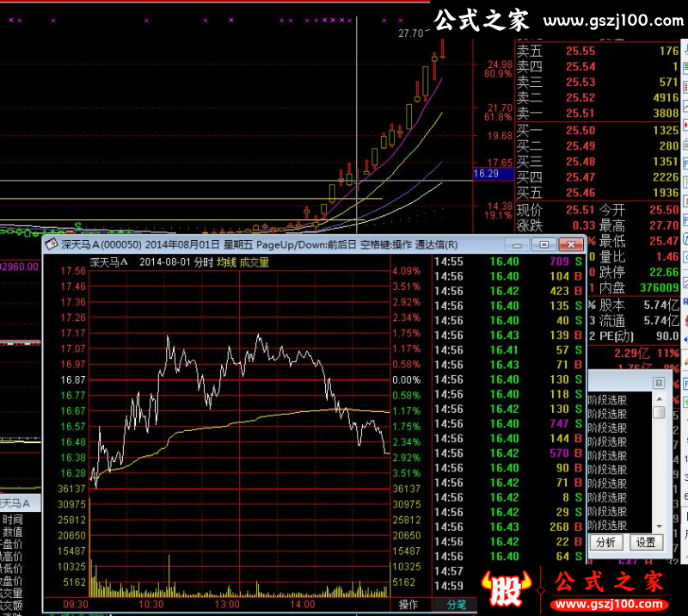Click the list scrollbar up arrow

(659, 399)
